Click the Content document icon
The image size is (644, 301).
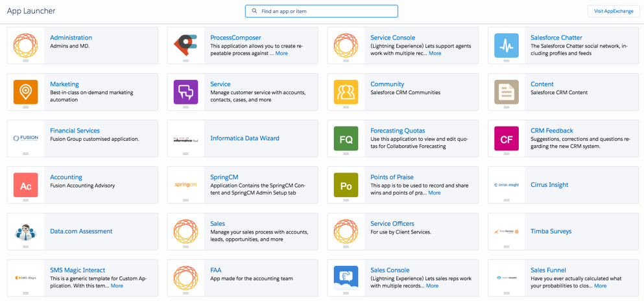pos(507,92)
